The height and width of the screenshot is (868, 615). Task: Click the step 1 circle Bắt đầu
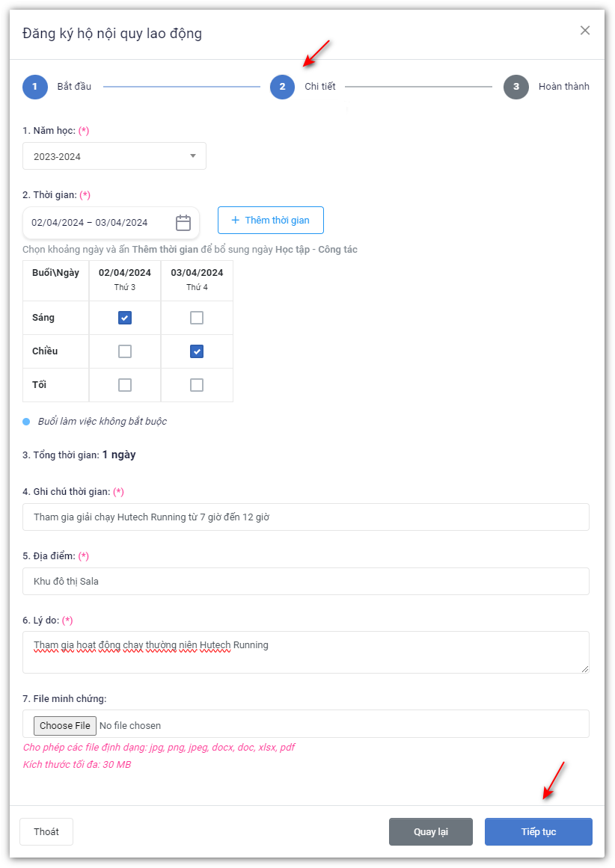pyautogui.click(x=35, y=87)
